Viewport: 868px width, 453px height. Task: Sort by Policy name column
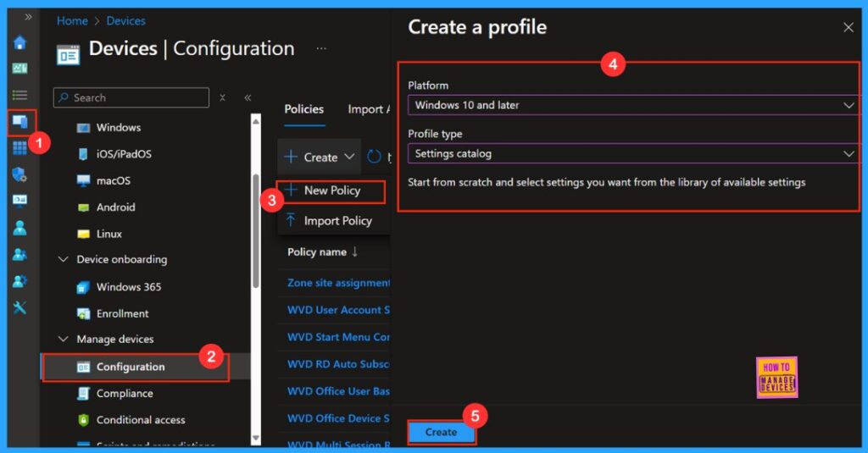[x=323, y=252]
